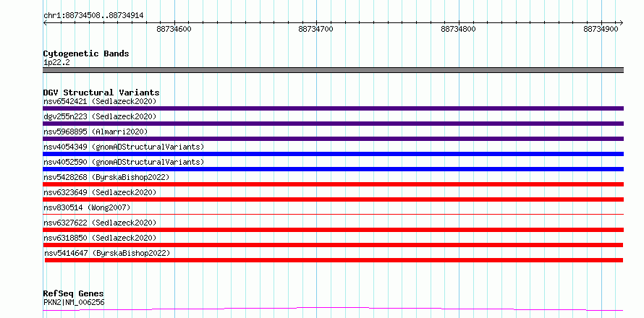
Task: Click the 1p22.2 band label
Action: coord(56,62)
